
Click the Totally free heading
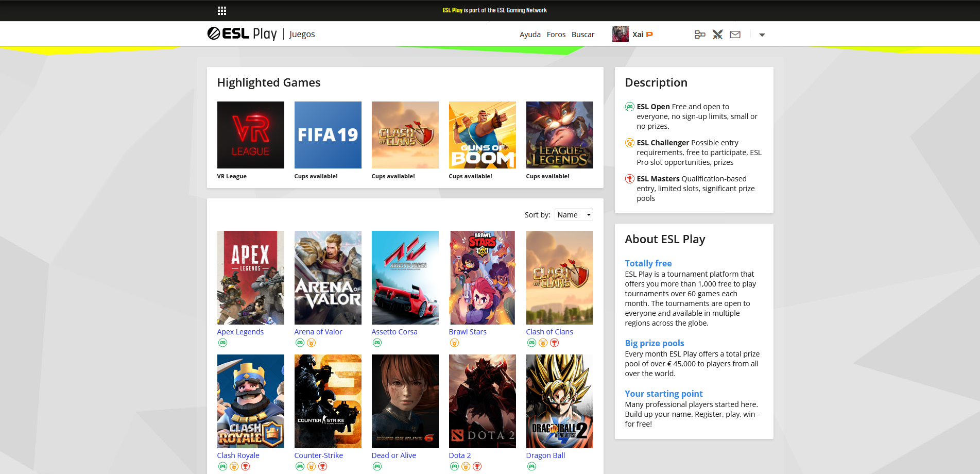(648, 263)
